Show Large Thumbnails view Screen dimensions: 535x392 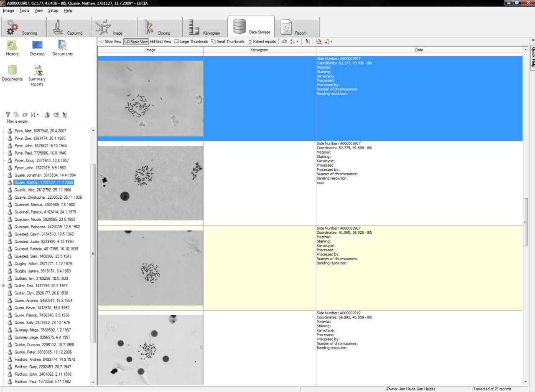191,42
